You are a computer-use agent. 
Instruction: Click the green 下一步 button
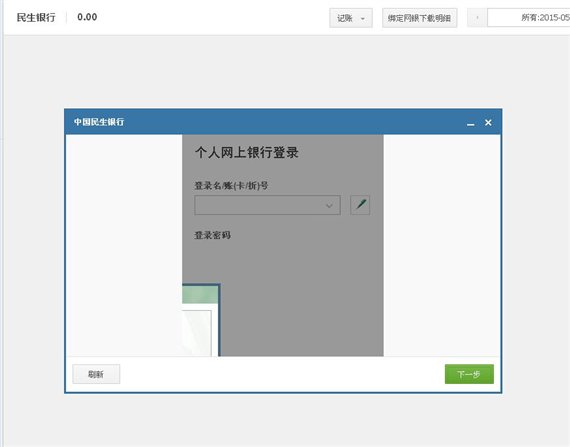click(469, 374)
